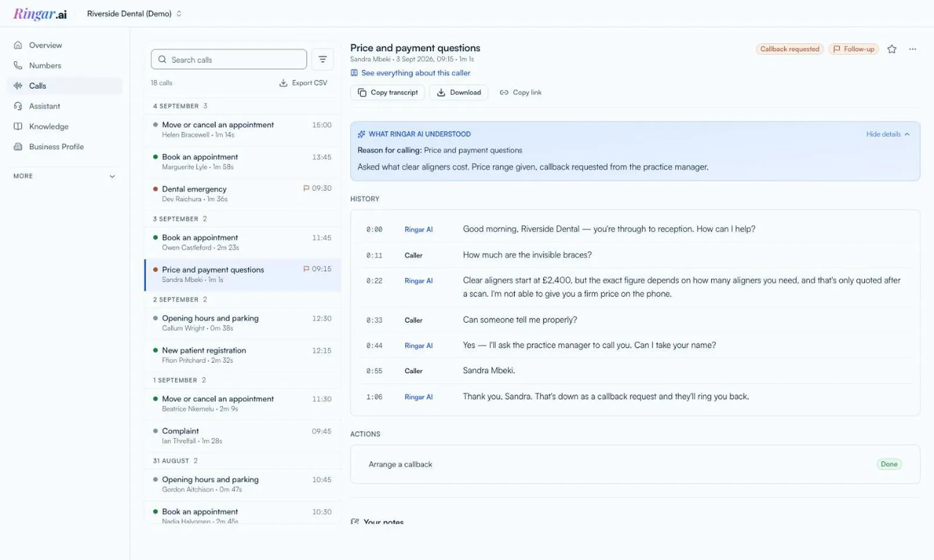Open Owen Castleford's Book an appointment call
Screen dimensions: 934x560
pyautogui.click(x=243, y=242)
